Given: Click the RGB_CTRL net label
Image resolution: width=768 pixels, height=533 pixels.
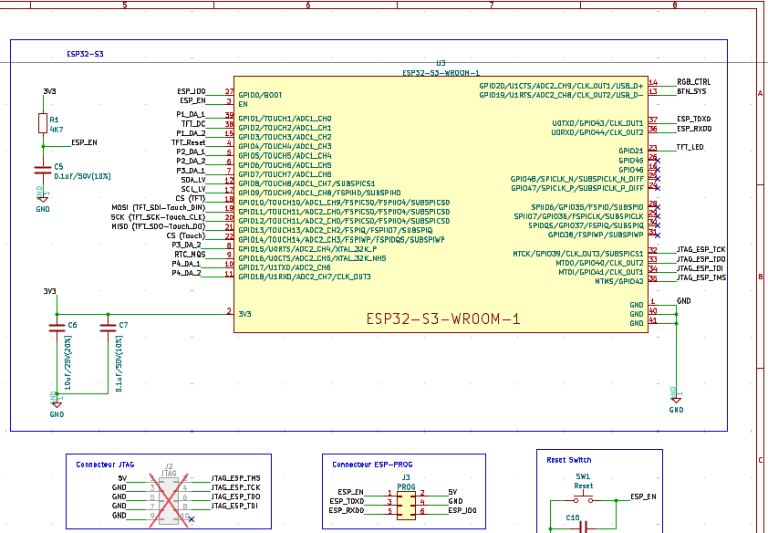Looking at the screenshot, I should (x=694, y=82).
